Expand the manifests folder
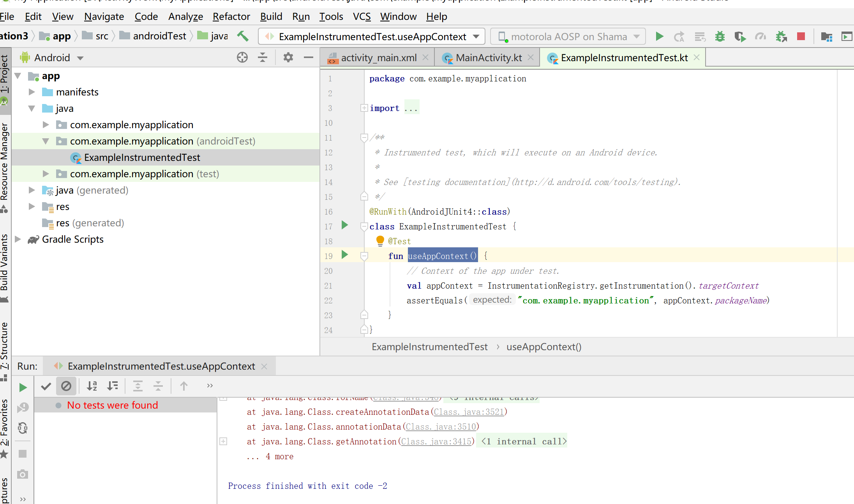This screenshot has height=504, width=854. tap(32, 92)
